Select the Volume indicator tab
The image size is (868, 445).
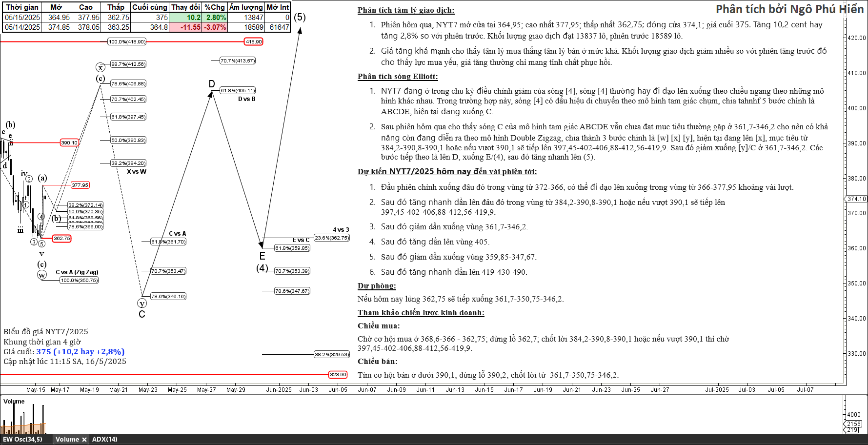point(67,439)
